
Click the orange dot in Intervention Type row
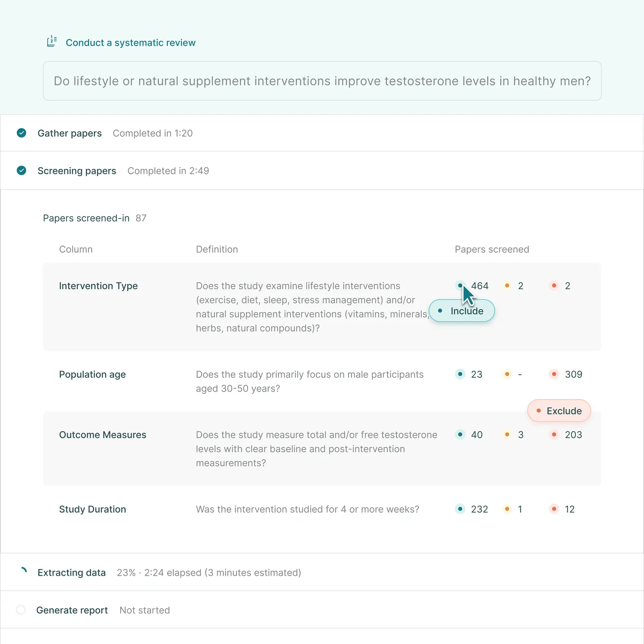click(x=507, y=286)
